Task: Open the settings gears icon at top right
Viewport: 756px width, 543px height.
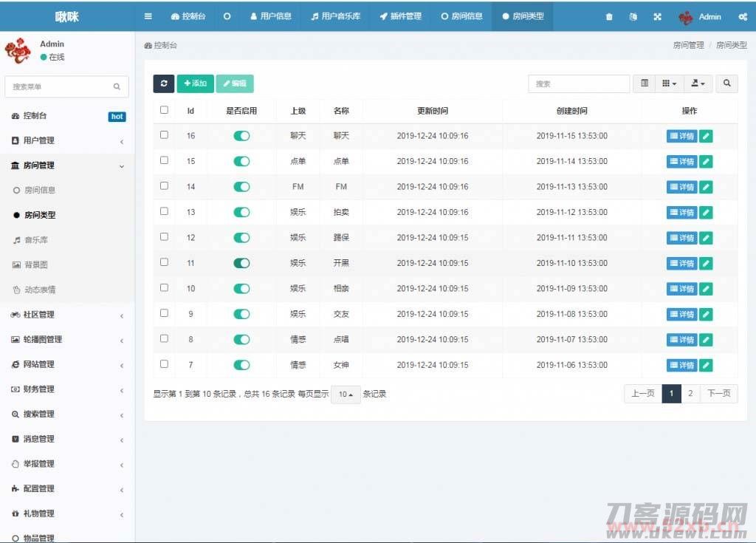Action: (x=742, y=17)
